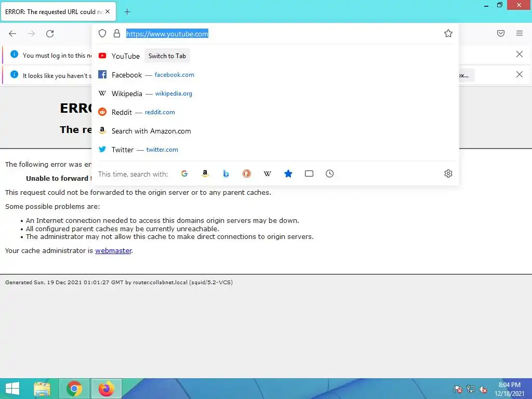Image resolution: width=532 pixels, height=399 pixels.
Task: Choose the YouTube suggestion row
Action: 275,56
